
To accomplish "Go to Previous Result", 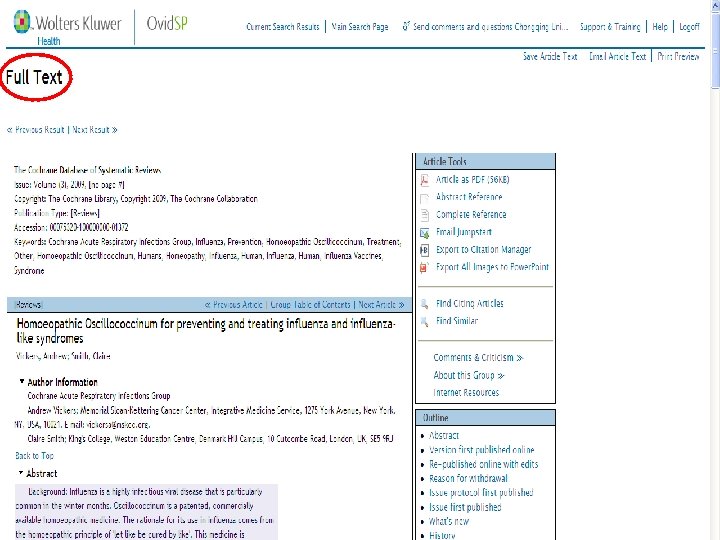I will point(36,130).
